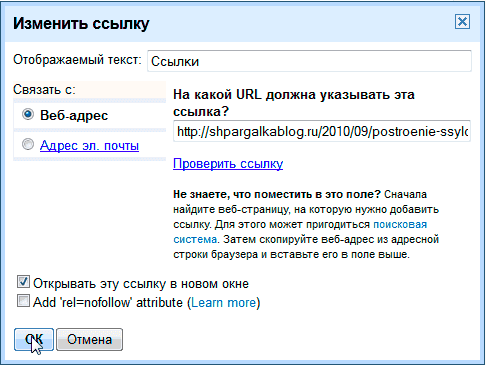This screenshot has width=486, height=365.
Task: Click the Изменить ссылку title text
Action: (81, 24)
